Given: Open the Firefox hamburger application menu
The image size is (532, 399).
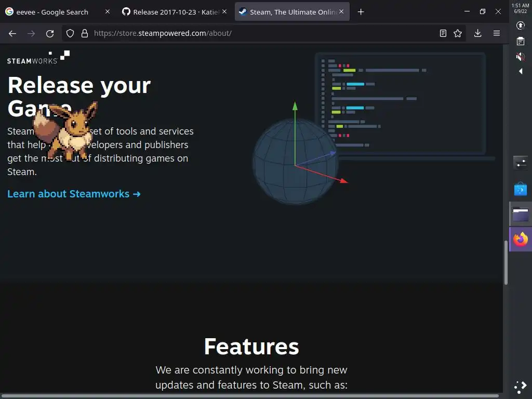Looking at the screenshot, I should pyautogui.click(x=497, y=33).
